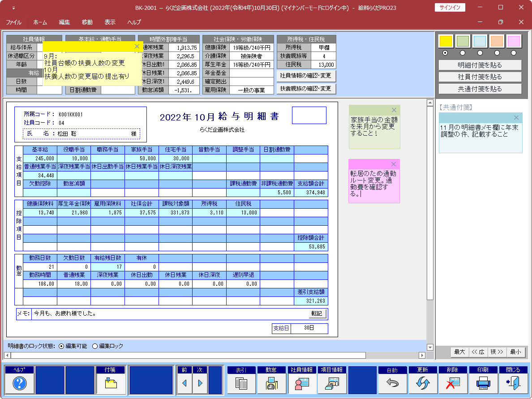The width and height of the screenshot is (532, 399).
Task: Open the ファイル menu
Action: tap(13, 22)
